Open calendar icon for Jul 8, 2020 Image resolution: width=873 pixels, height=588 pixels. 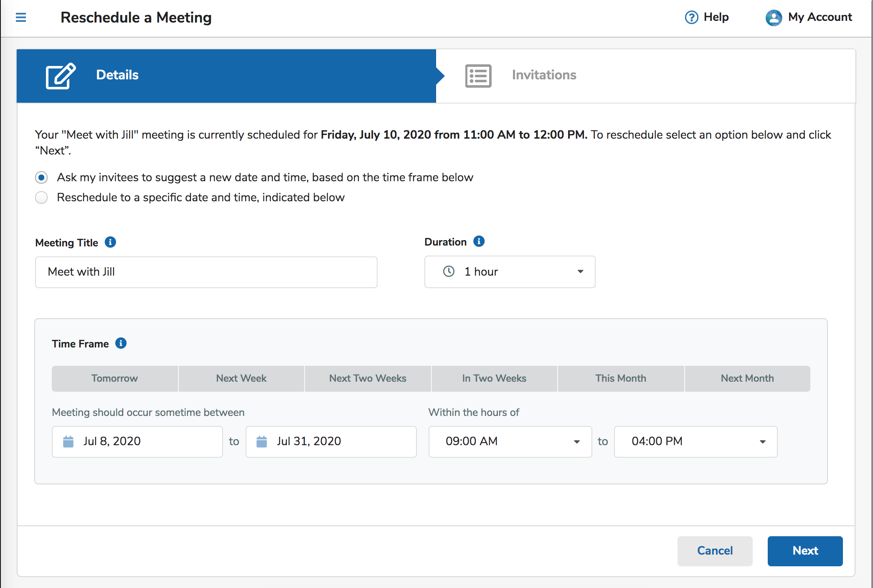tap(68, 441)
